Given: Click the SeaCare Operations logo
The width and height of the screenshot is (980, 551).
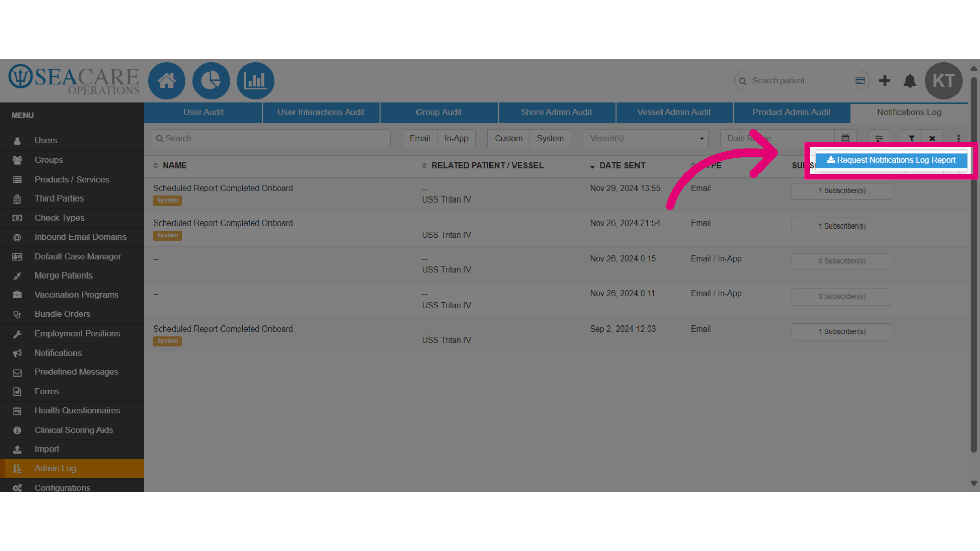Looking at the screenshot, I should point(73,80).
